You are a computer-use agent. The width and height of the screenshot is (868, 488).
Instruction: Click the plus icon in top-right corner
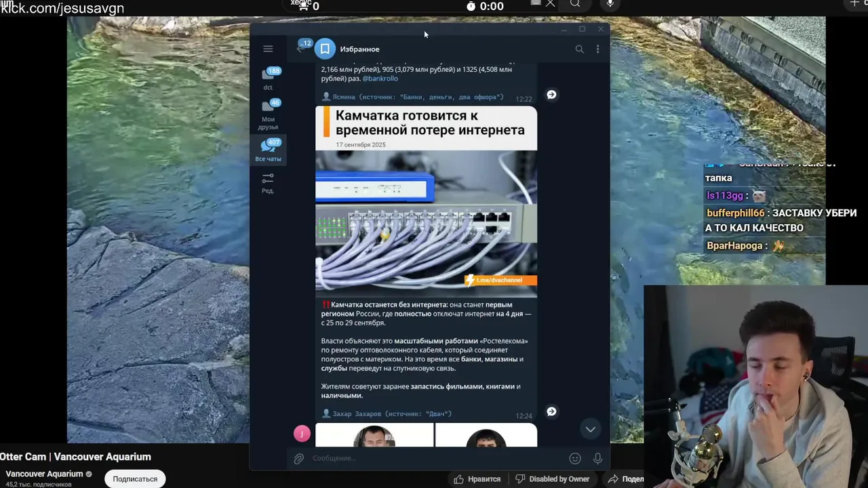(x=855, y=3)
